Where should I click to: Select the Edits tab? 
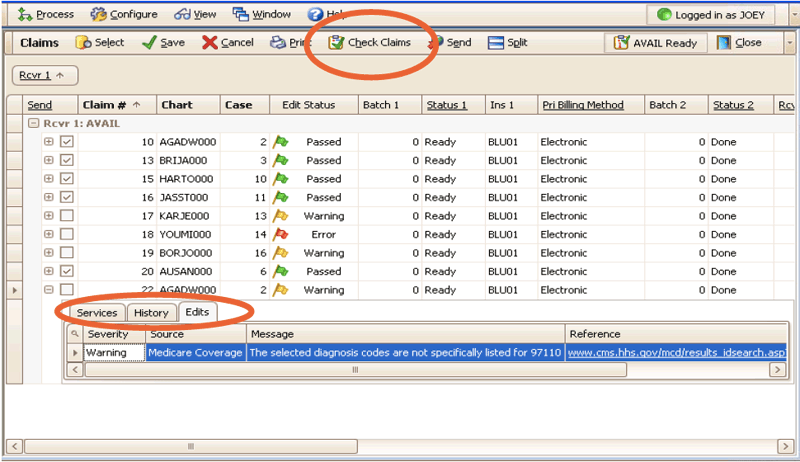(x=197, y=312)
